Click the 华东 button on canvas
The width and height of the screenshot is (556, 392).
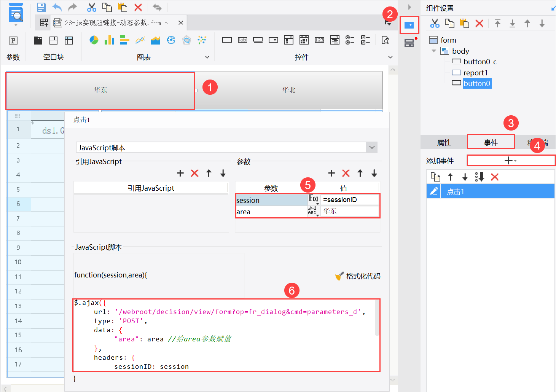[100, 90]
